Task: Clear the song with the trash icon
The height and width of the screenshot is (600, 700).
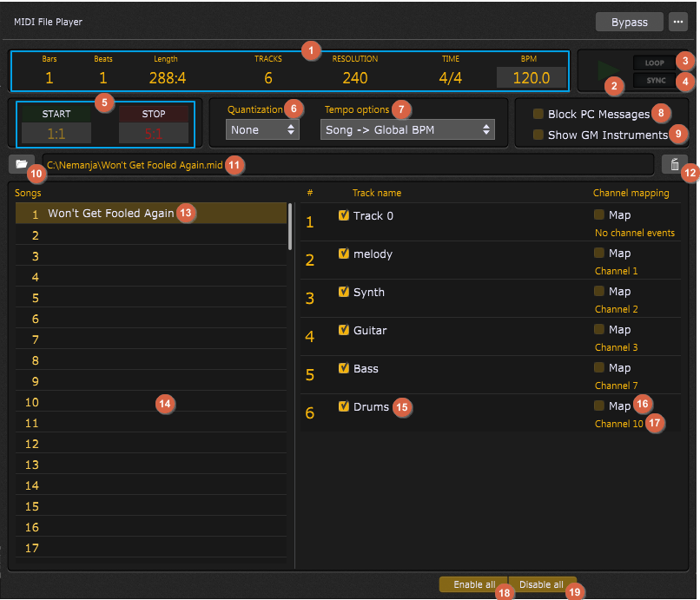Action: (x=674, y=164)
